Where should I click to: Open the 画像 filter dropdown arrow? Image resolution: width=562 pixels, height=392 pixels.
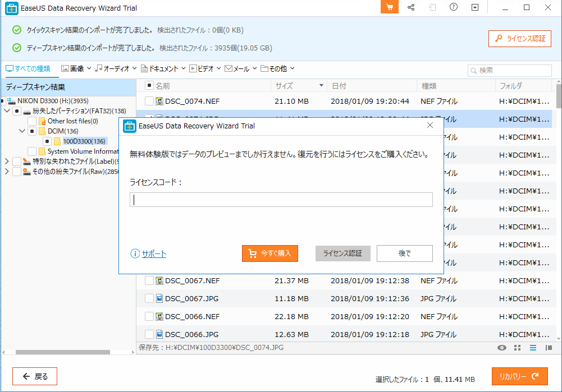click(x=89, y=68)
